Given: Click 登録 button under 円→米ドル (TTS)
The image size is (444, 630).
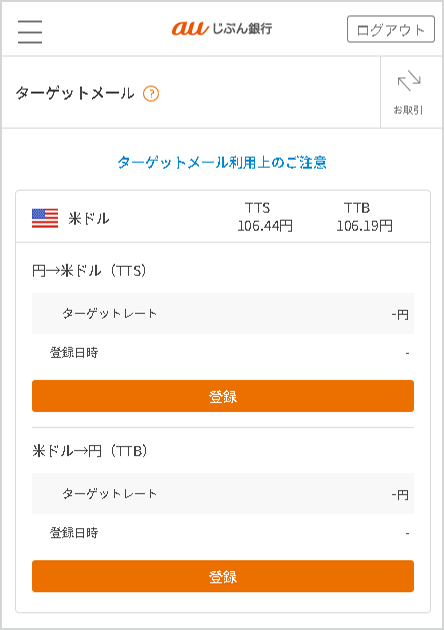Looking at the screenshot, I should coord(223,396).
